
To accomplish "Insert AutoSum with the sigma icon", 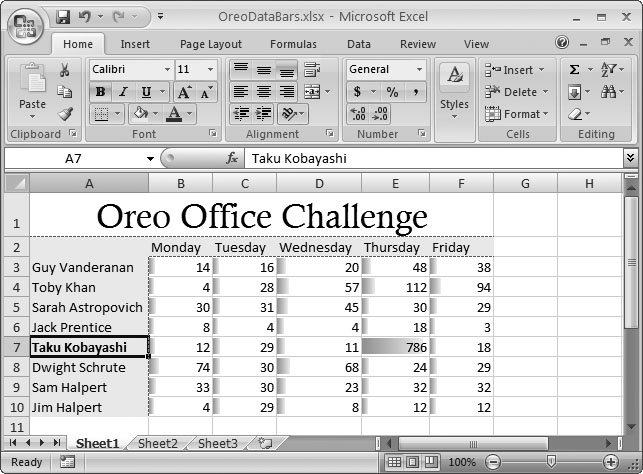I will click(x=575, y=70).
